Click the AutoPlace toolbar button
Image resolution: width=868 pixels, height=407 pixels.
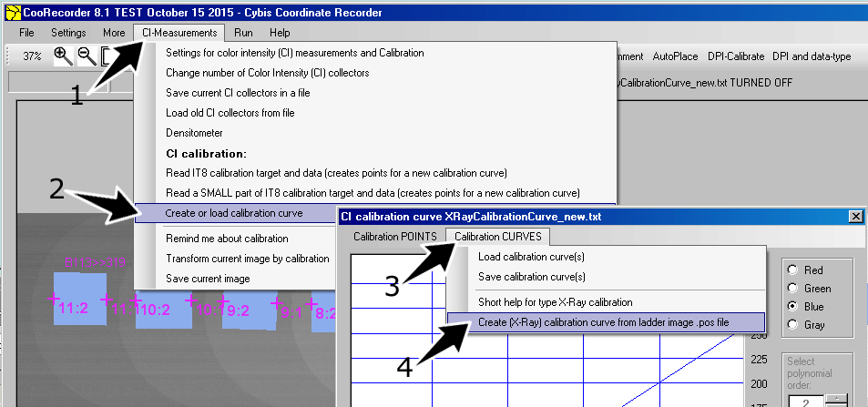(x=675, y=56)
